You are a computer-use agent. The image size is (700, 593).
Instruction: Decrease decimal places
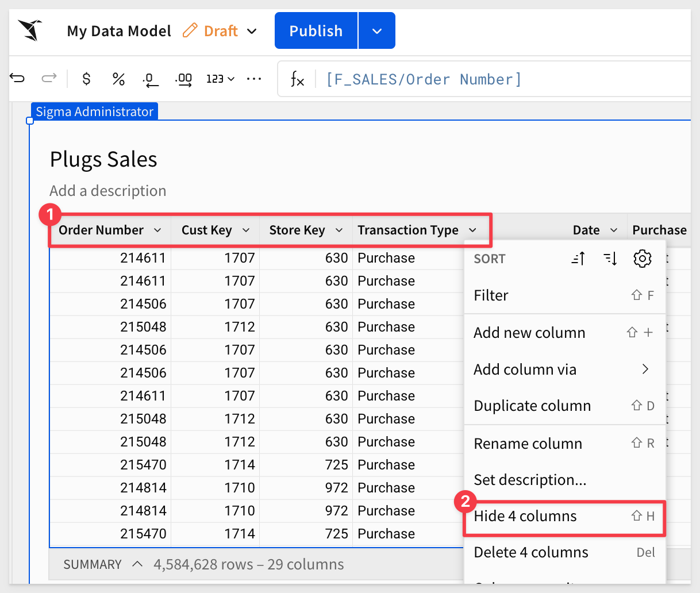[151, 79]
